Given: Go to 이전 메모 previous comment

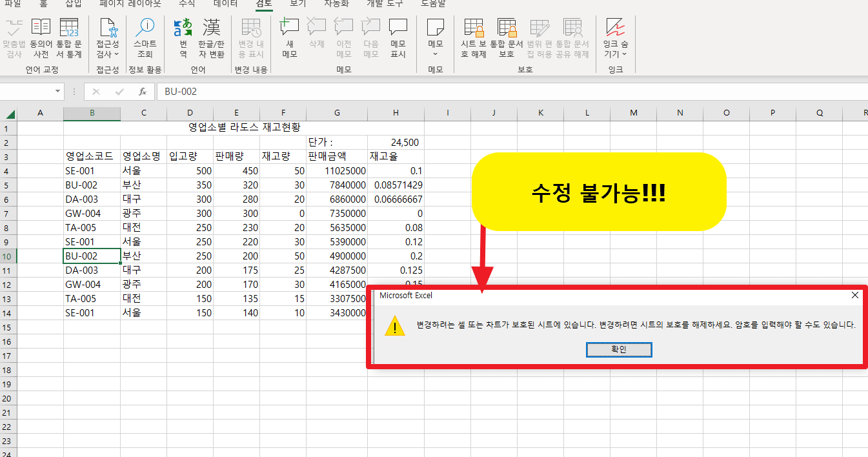Looking at the screenshot, I should [343, 39].
